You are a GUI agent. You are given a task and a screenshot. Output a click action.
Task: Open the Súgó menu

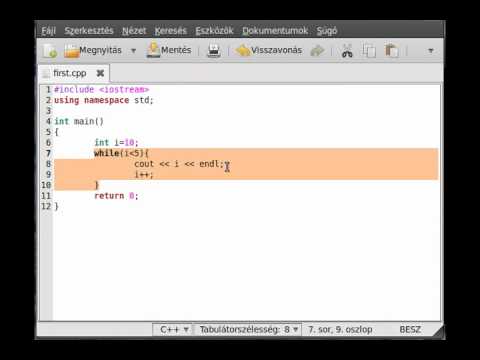pos(327,31)
